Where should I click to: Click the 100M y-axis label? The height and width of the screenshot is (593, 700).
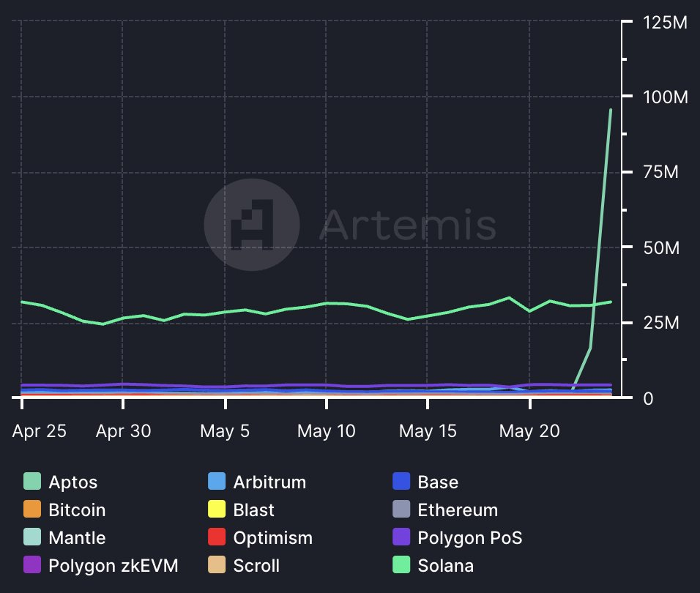click(665, 97)
